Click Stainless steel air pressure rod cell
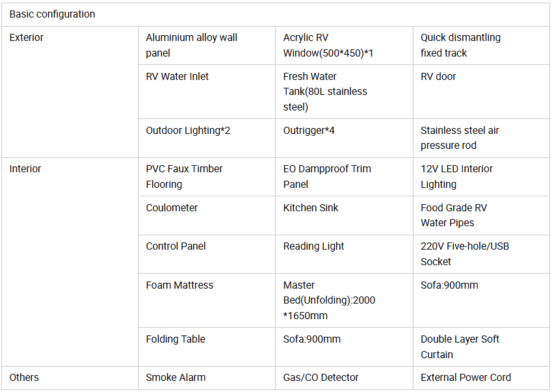The height and width of the screenshot is (392, 552). point(481,138)
